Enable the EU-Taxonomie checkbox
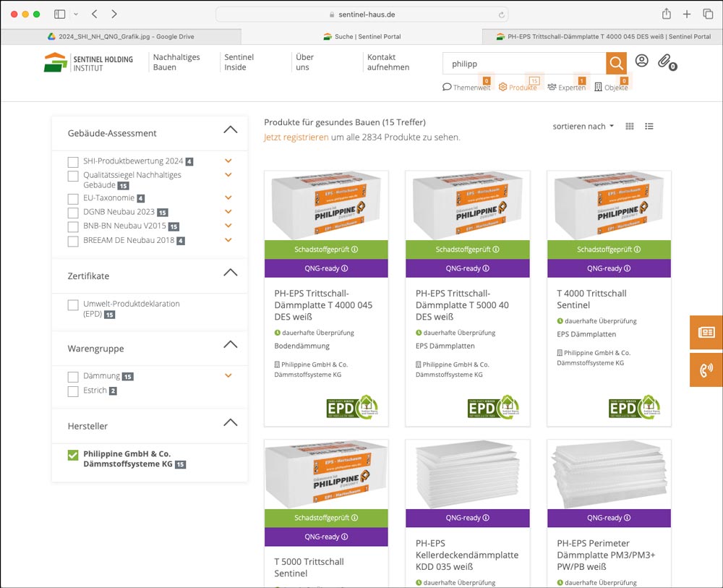The image size is (723, 588). (x=73, y=199)
